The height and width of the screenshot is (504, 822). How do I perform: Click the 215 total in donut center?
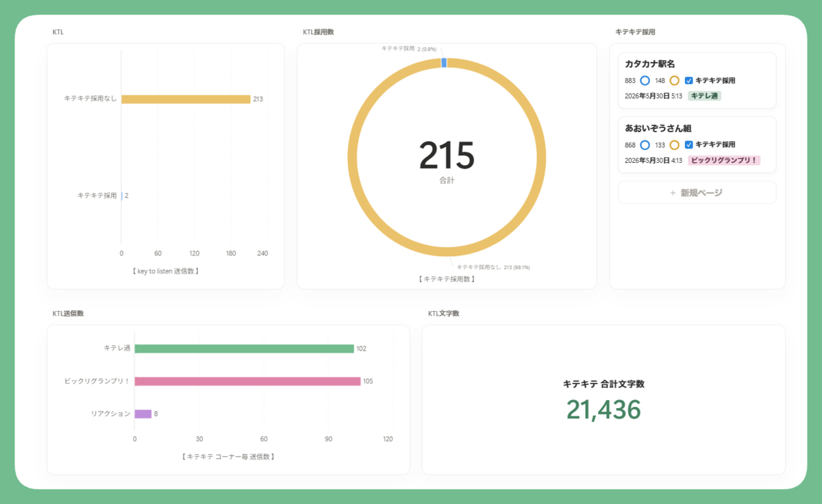pyautogui.click(x=447, y=155)
